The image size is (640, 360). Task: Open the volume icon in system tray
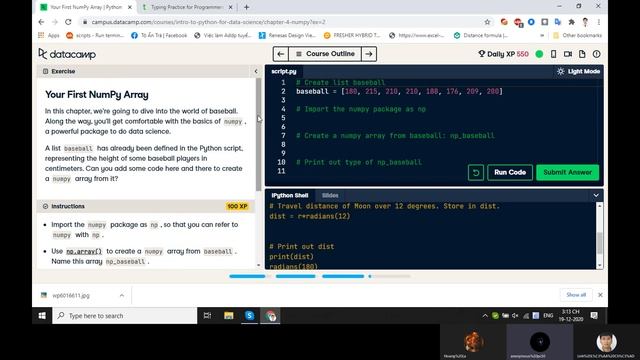515,316
